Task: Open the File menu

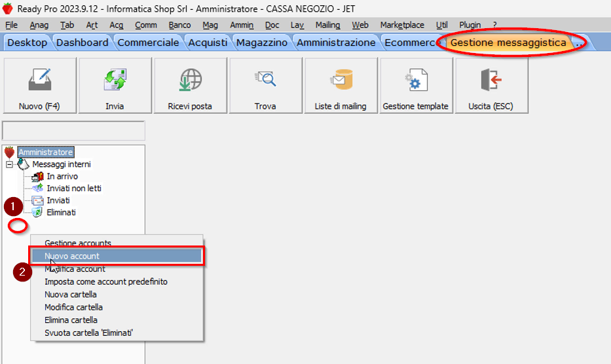Action: point(11,25)
